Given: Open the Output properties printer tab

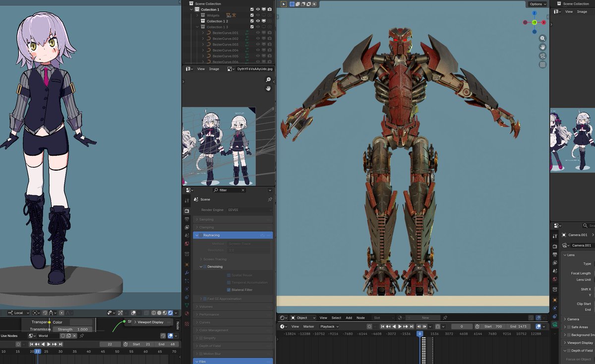Looking at the screenshot, I should (x=187, y=219).
